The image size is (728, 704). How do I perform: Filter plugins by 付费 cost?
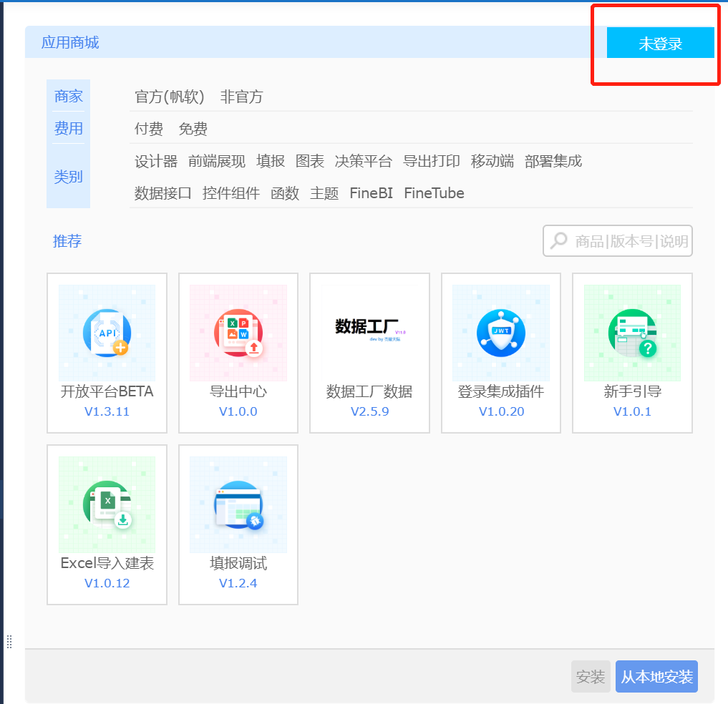(x=149, y=129)
